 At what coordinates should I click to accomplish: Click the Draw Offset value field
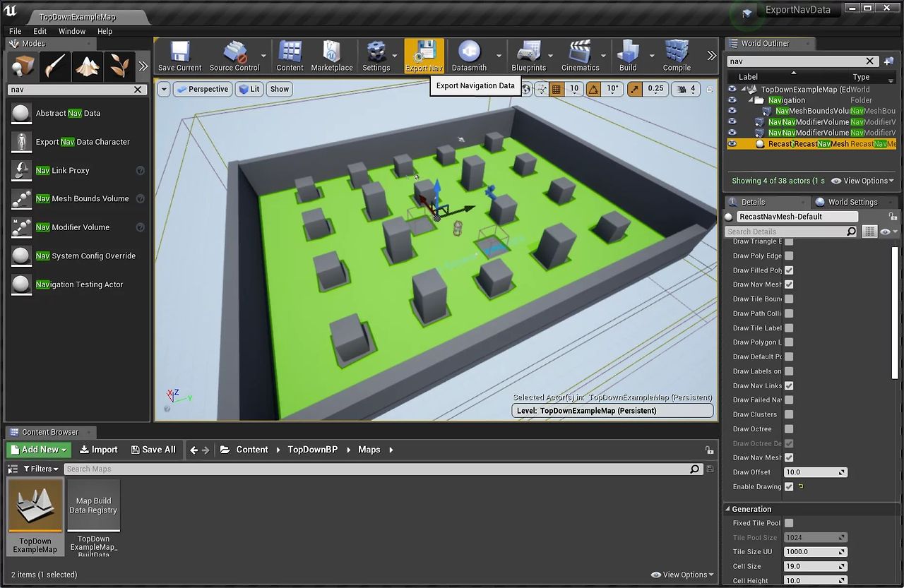click(x=816, y=472)
